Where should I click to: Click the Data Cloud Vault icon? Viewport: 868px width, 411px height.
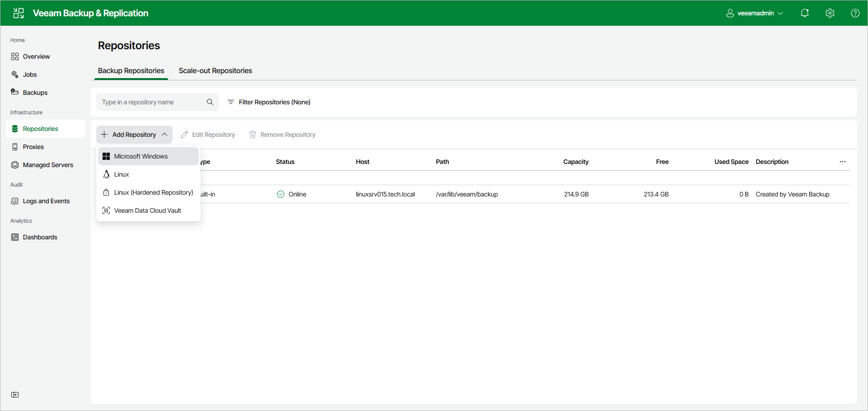tap(106, 210)
